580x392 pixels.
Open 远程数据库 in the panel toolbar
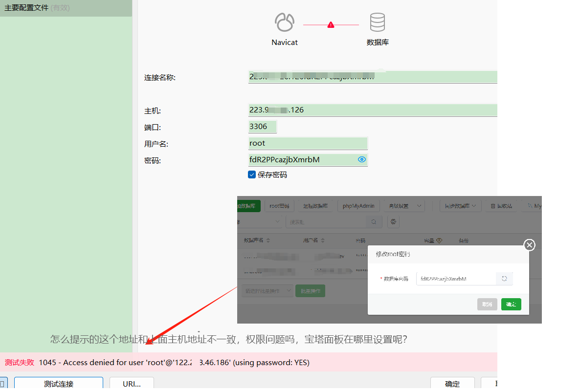coord(315,206)
